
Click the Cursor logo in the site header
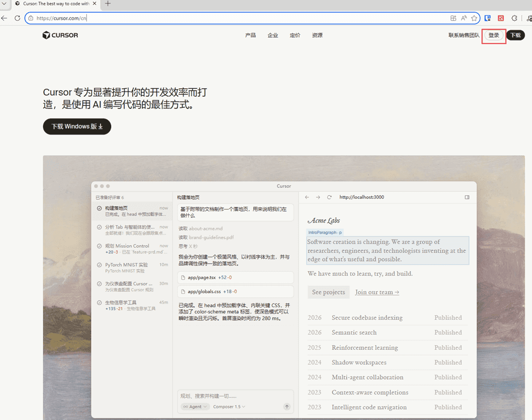pos(60,35)
